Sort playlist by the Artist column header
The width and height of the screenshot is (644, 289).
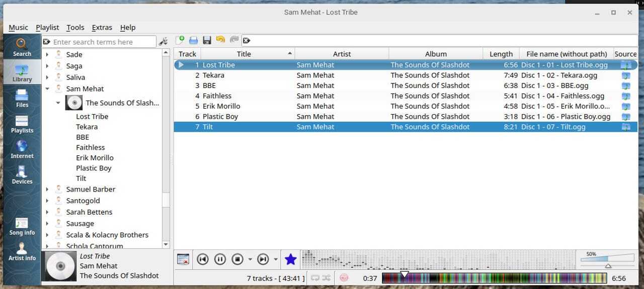(341, 54)
